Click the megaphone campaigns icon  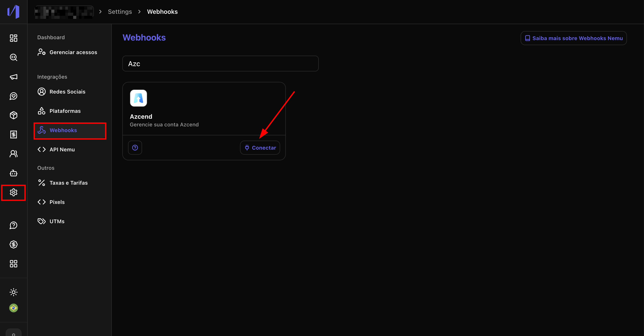coord(14,77)
